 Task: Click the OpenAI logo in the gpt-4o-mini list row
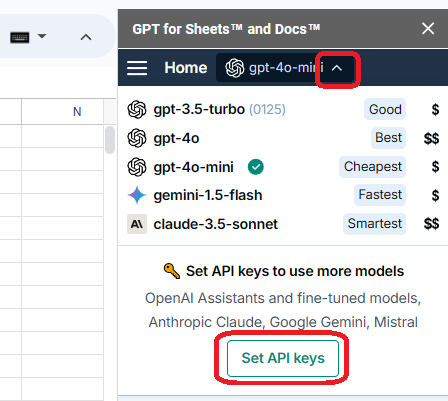pos(137,167)
